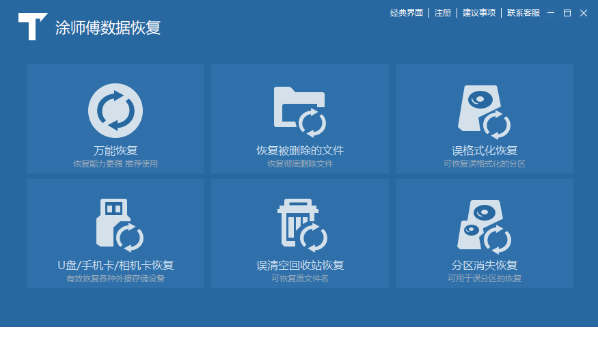
Task: Select the 万能恢复 title text
Action: coord(115,150)
